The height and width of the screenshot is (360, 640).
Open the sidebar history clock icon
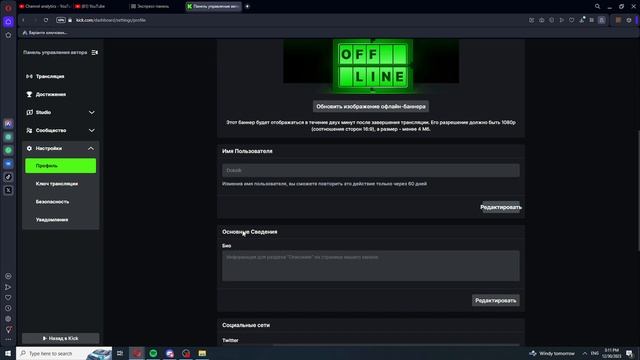8,308
